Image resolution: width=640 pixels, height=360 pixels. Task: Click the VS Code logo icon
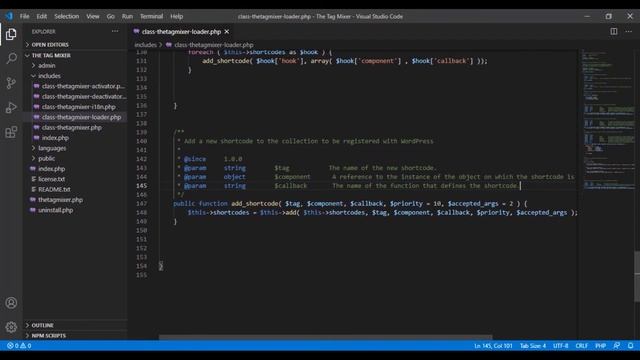click(9, 16)
